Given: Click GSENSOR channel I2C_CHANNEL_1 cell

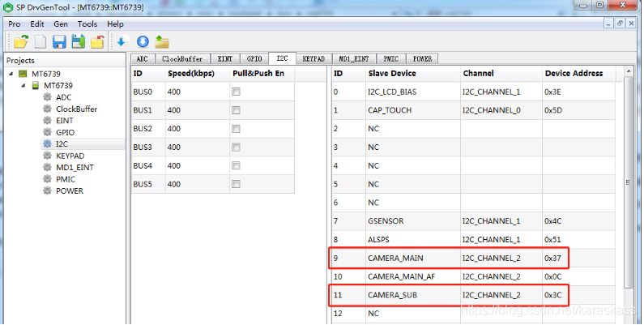Looking at the screenshot, I should point(501,221).
